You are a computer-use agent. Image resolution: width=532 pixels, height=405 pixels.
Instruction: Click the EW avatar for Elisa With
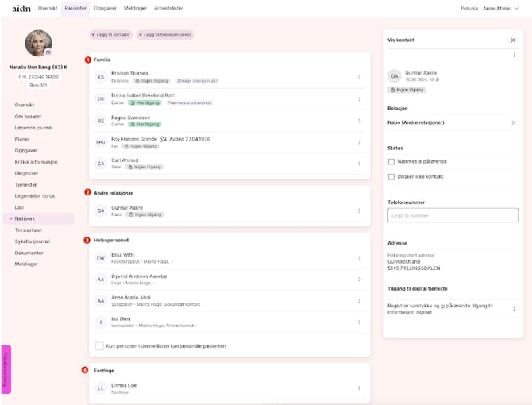point(101,257)
